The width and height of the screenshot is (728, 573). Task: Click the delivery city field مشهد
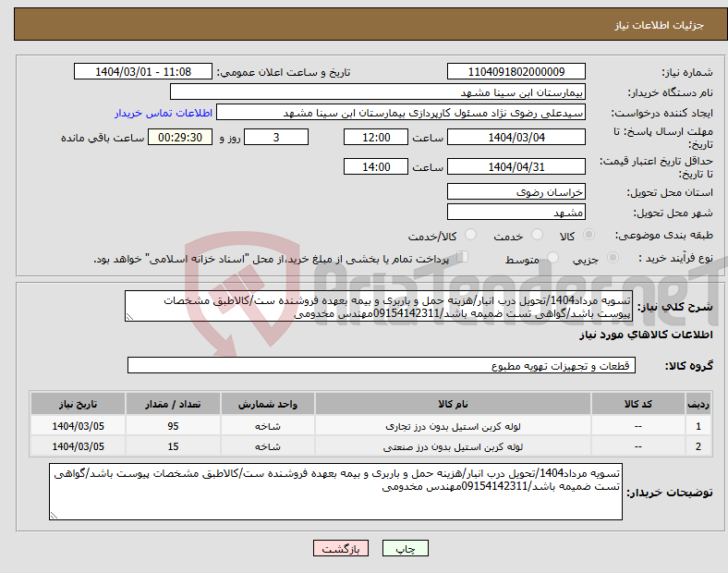coord(516,212)
